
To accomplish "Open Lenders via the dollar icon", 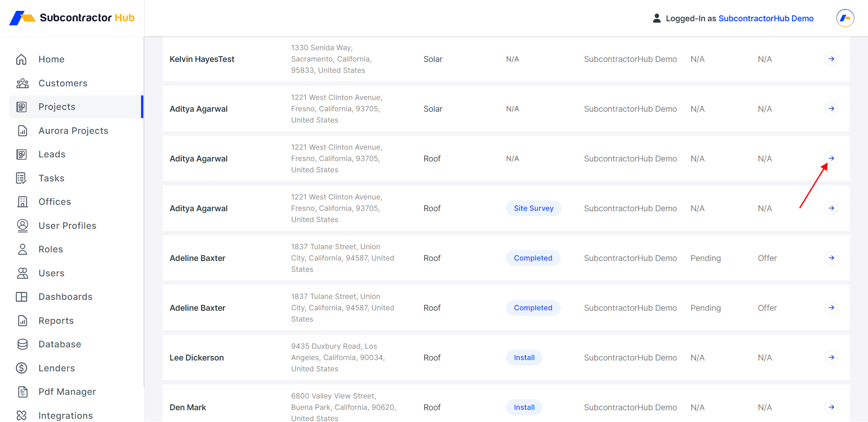I will coord(21,368).
